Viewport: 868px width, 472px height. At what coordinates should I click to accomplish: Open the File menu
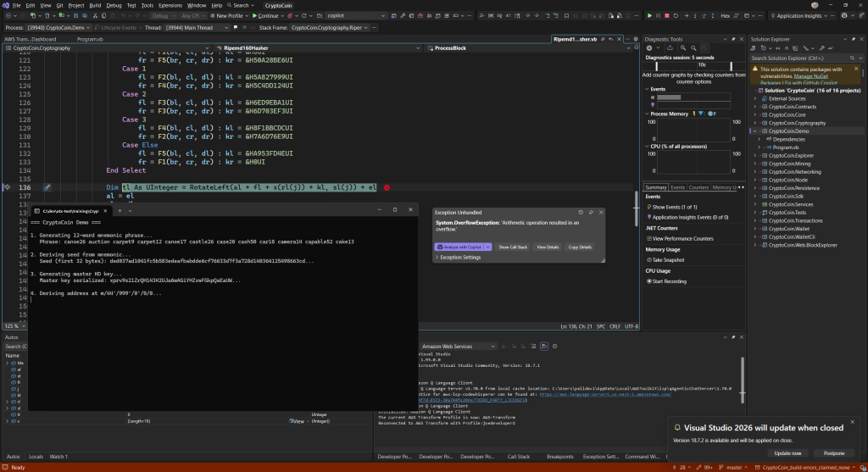coord(17,5)
